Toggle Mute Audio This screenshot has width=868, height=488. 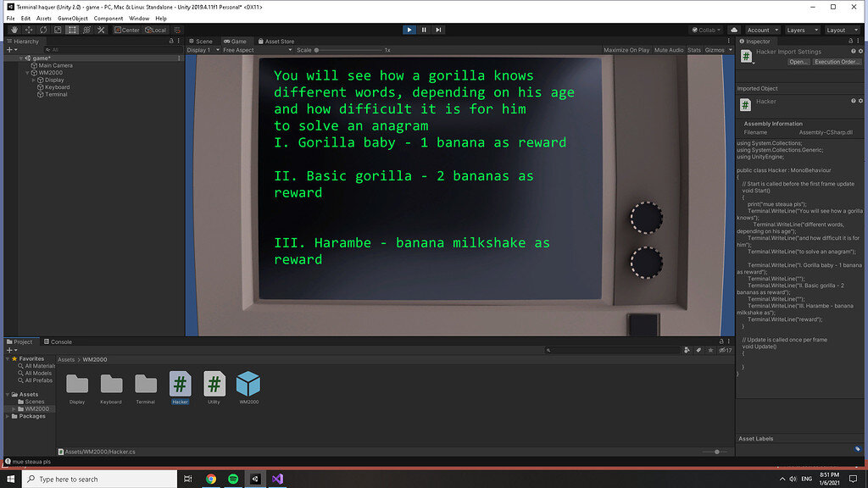click(669, 50)
